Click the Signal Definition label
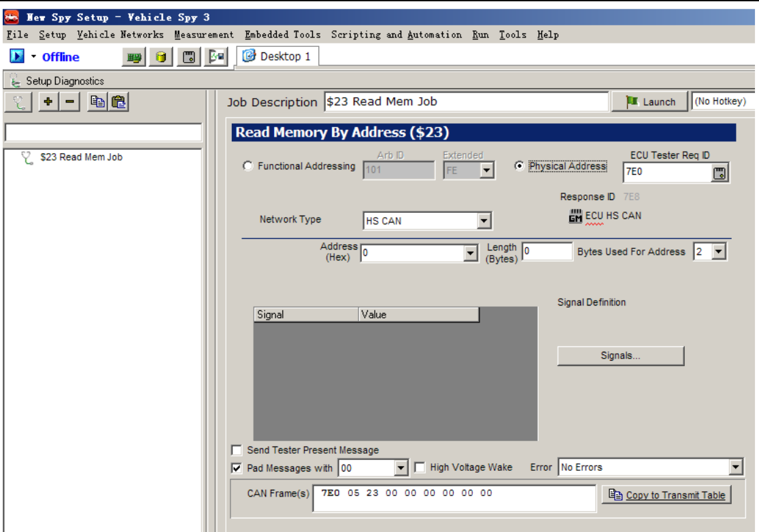 click(x=592, y=302)
